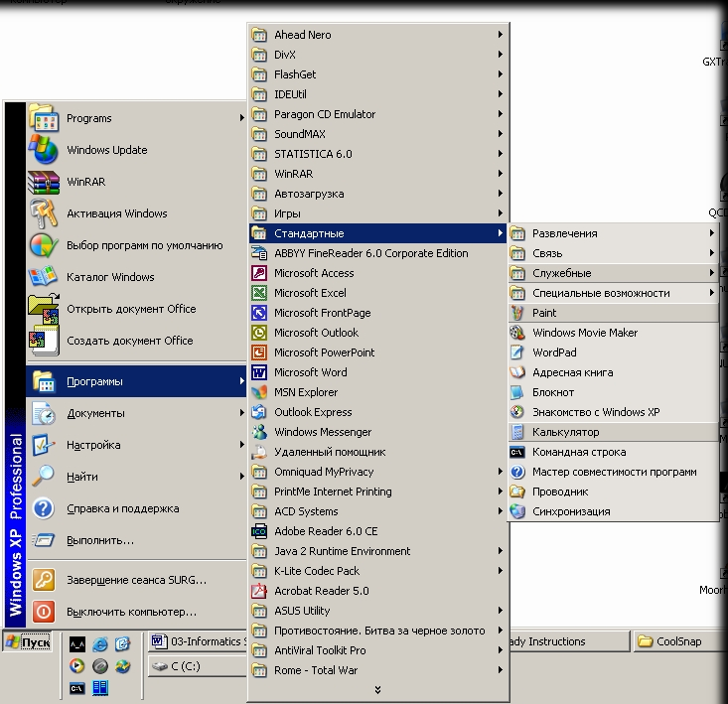This screenshot has height=704, width=728.
Task: Open the Programs item at top
Action: pyautogui.click(x=136, y=118)
